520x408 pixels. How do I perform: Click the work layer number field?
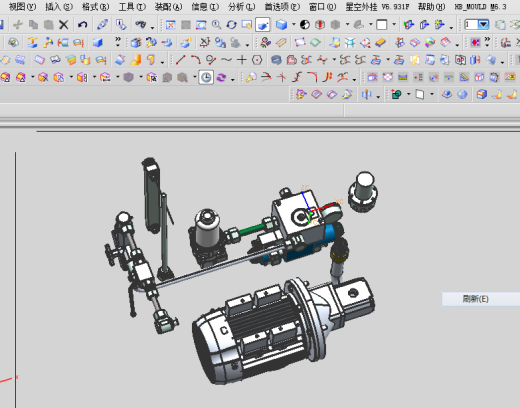pos(472,24)
